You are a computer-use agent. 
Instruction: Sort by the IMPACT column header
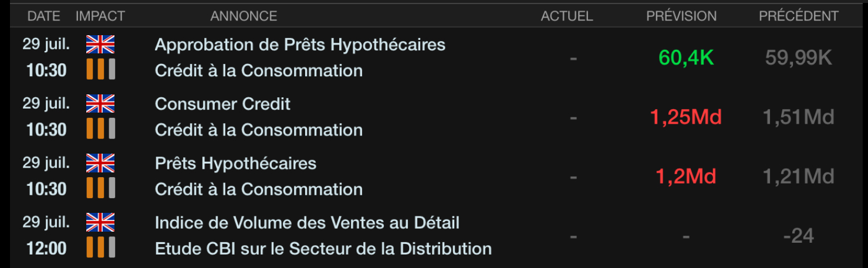100,16
